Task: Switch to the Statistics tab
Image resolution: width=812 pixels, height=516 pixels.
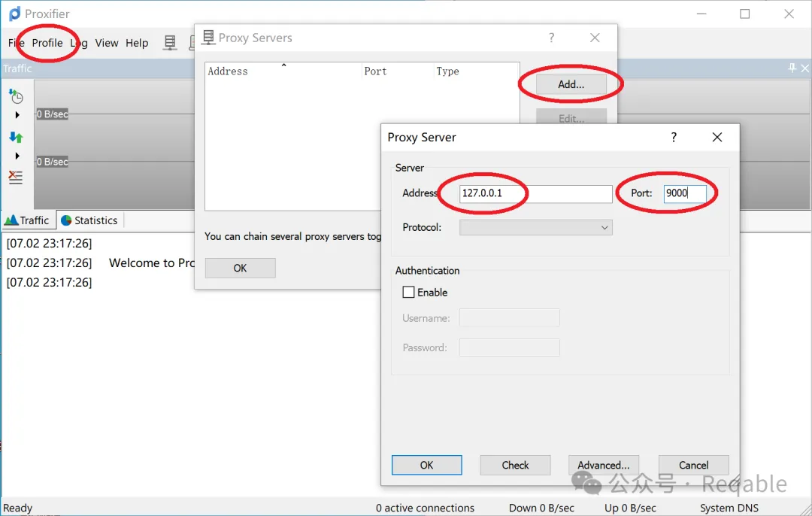Action: click(x=89, y=220)
